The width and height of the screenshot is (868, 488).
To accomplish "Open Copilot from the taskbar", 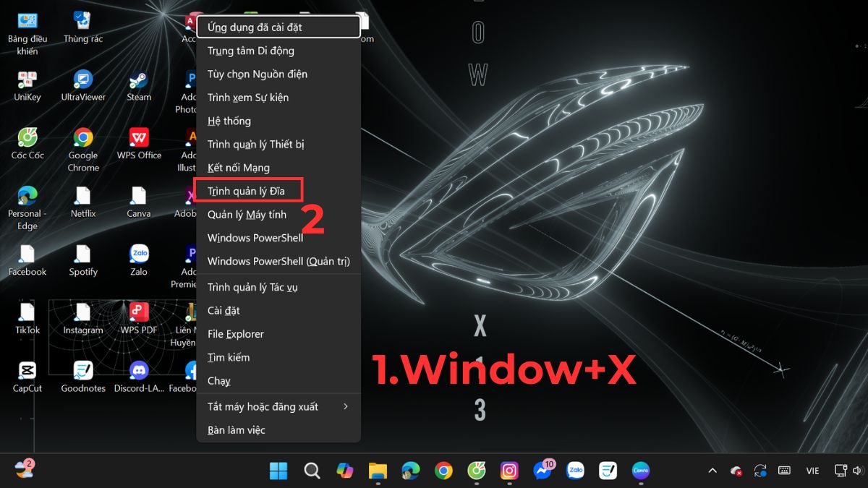I will [x=345, y=471].
